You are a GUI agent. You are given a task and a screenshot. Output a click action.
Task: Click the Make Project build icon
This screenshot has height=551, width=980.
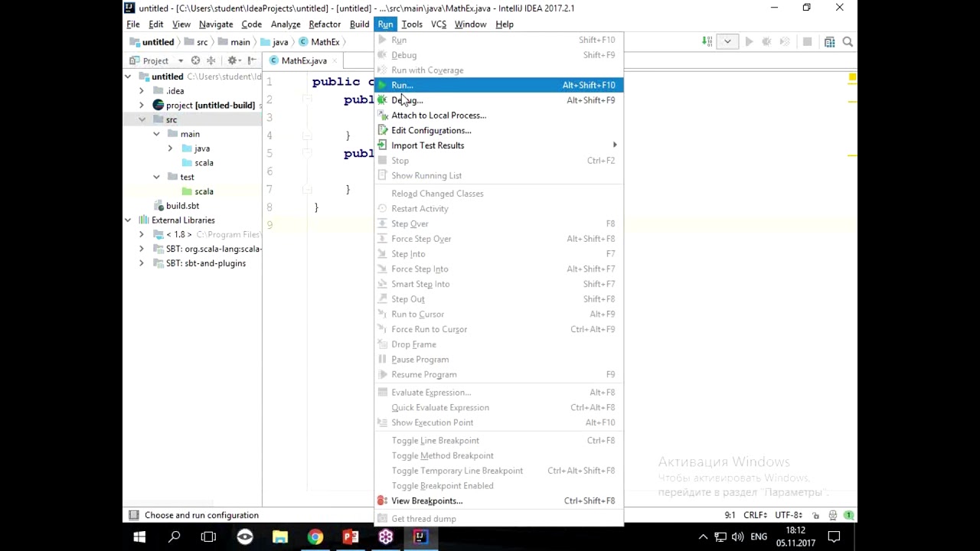708,42
